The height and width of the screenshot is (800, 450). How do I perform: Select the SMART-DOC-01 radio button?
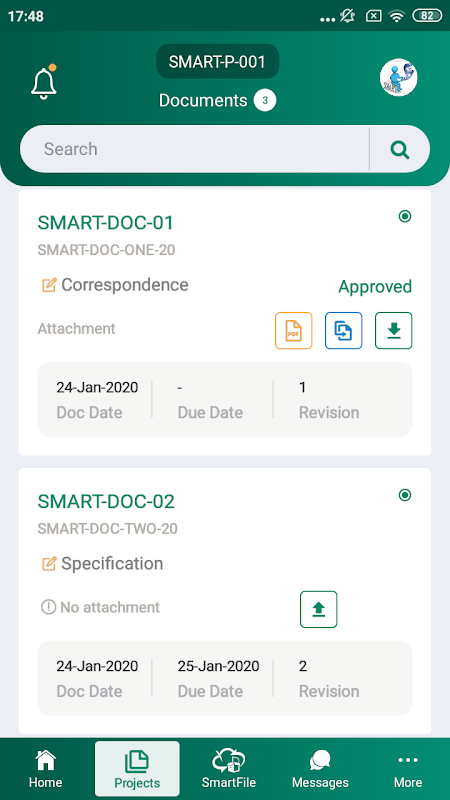[x=405, y=217]
